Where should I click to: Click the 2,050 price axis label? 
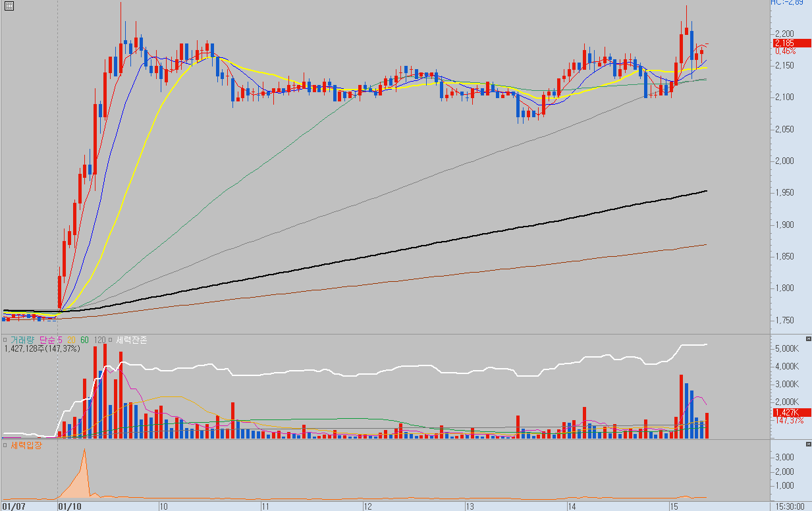[x=784, y=129]
